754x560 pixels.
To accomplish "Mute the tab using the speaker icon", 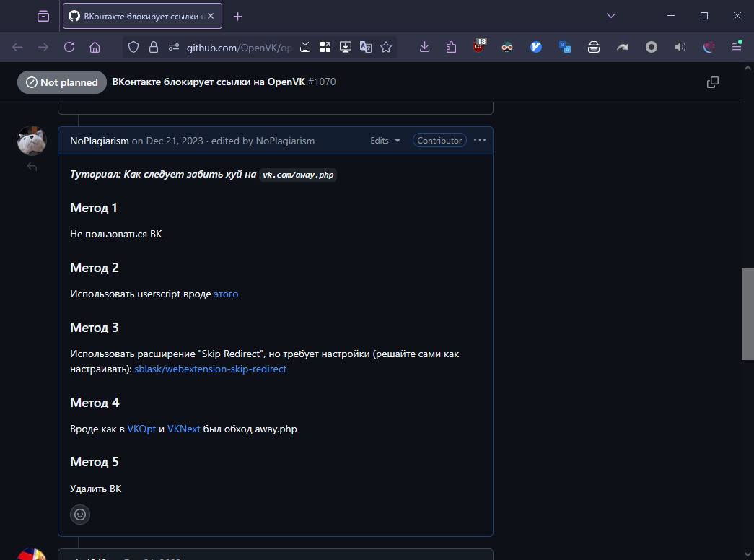I will pos(680,47).
